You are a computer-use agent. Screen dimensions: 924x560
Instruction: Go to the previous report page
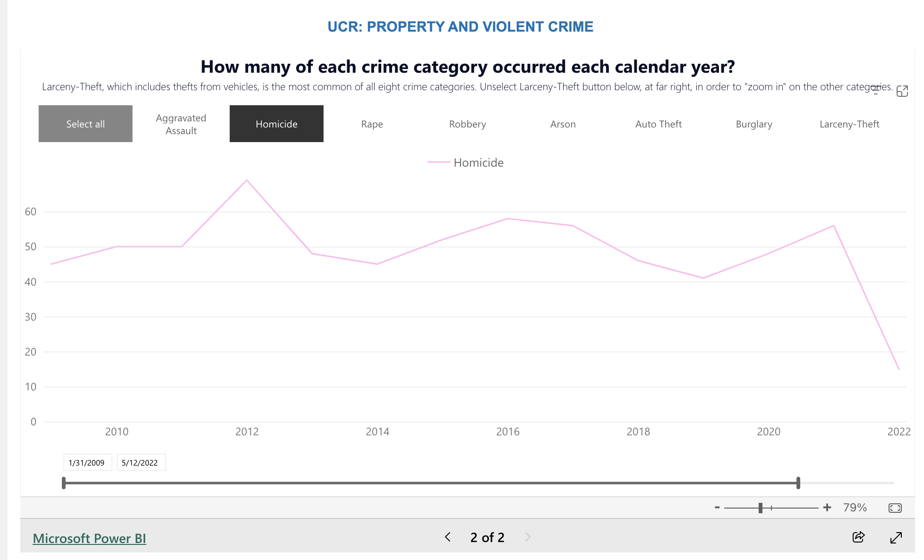point(448,537)
